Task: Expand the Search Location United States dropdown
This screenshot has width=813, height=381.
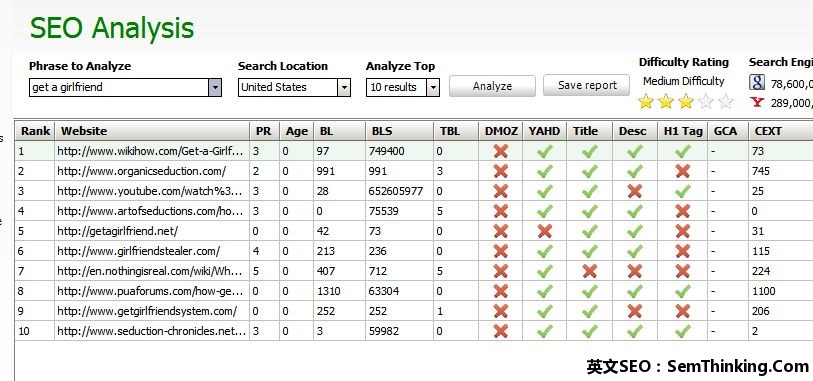Action: pyautogui.click(x=344, y=88)
